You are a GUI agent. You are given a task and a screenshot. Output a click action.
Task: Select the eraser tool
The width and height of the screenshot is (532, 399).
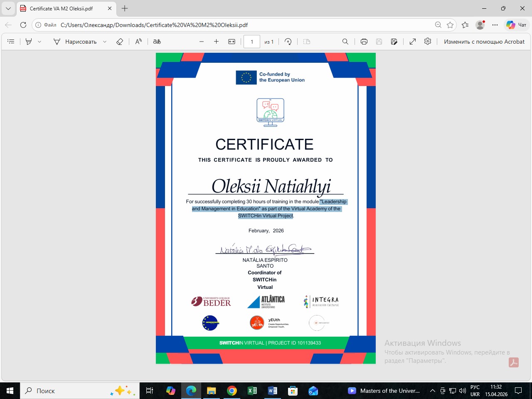120,42
